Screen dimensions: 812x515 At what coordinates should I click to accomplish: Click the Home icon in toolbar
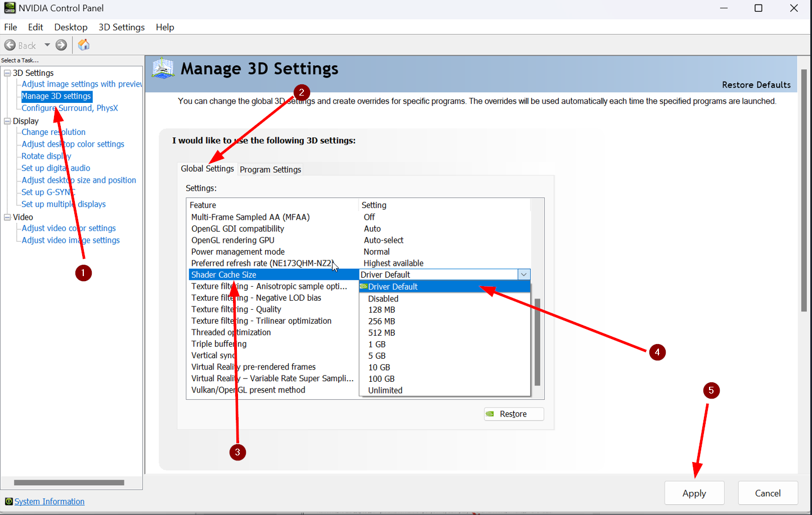(84, 45)
